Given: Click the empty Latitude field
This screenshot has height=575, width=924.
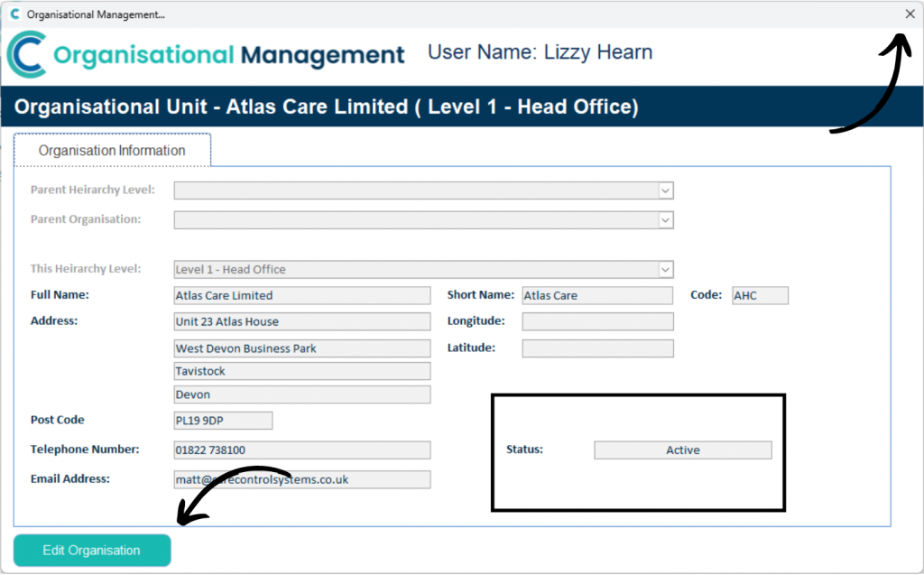Looking at the screenshot, I should click(x=597, y=348).
